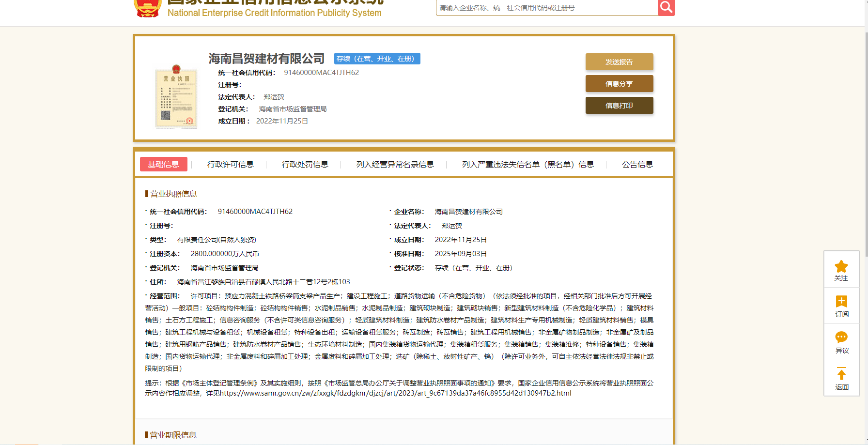Switch to 列入严重违法失信名单(黑名单)信息 tab

[x=528, y=164]
